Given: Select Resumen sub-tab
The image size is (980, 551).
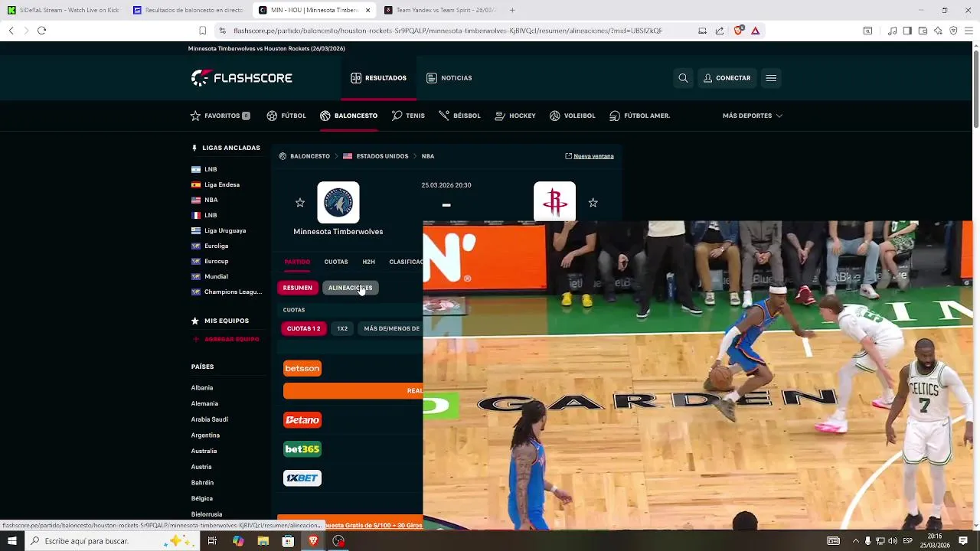Looking at the screenshot, I should (297, 288).
